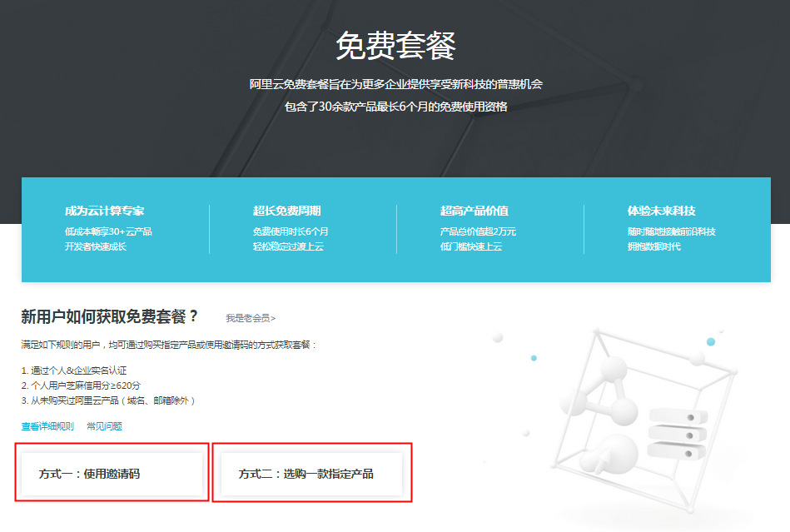Select the text 免费使用时长6个月

[x=291, y=231]
